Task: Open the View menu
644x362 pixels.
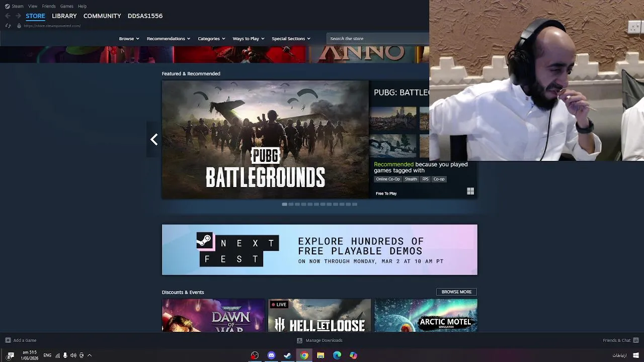Action: [33, 6]
